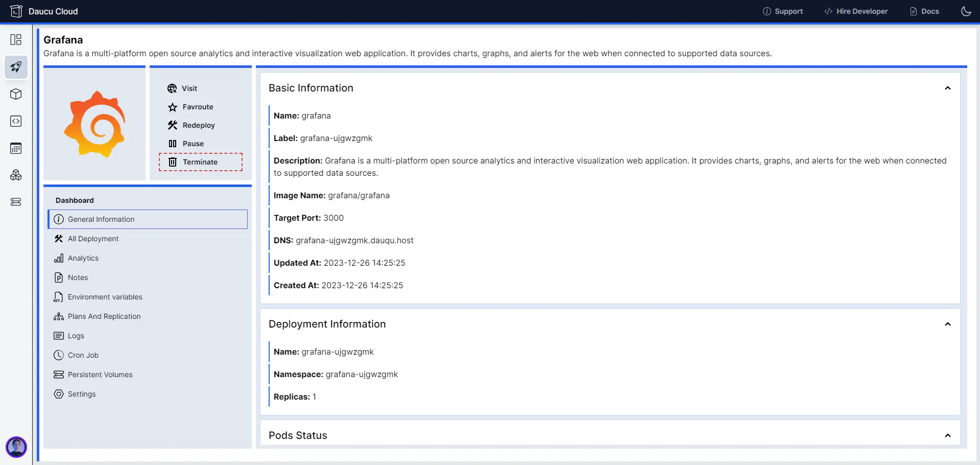The width and height of the screenshot is (980, 465).
Task: Open Cron Job in Dashboard menu
Action: 148,355
